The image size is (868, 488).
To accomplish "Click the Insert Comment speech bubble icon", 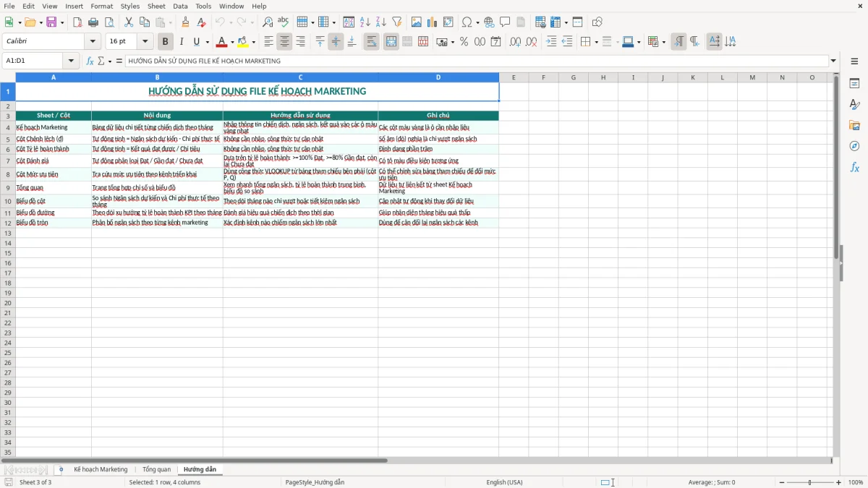I will pyautogui.click(x=505, y=22).
